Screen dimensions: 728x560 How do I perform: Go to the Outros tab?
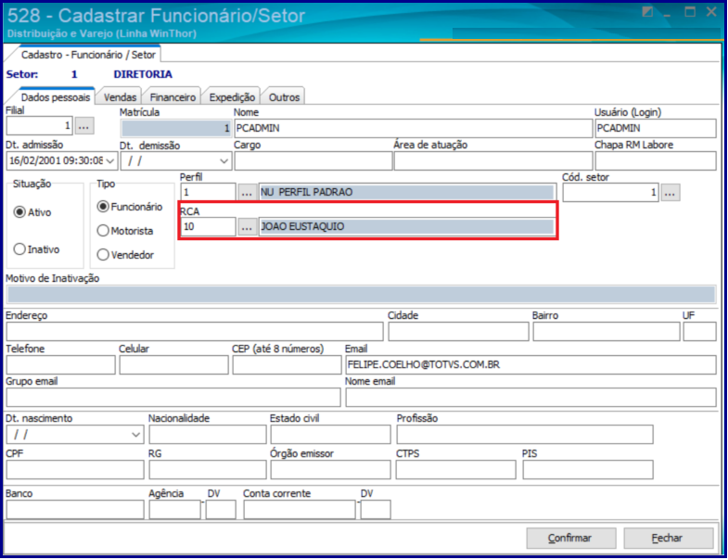point(284,97)
